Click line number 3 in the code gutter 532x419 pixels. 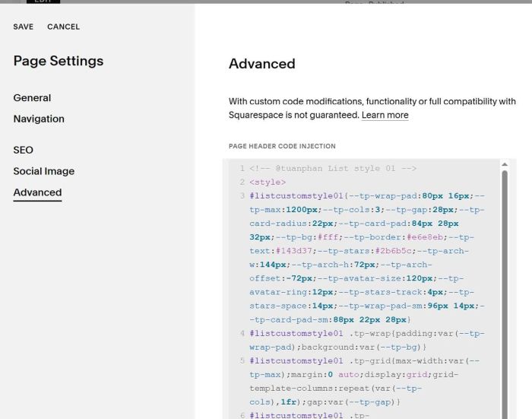[242, 196]
